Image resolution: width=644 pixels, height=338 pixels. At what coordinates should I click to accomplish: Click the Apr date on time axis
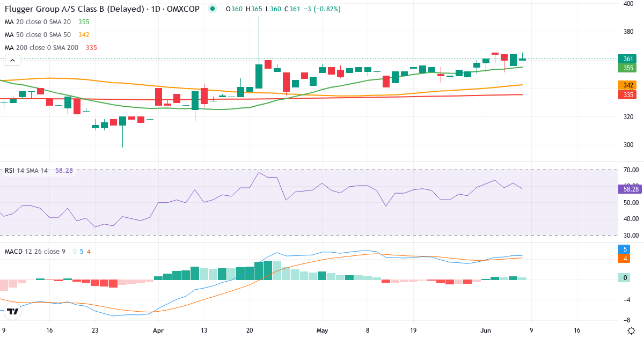coord(157,330)
